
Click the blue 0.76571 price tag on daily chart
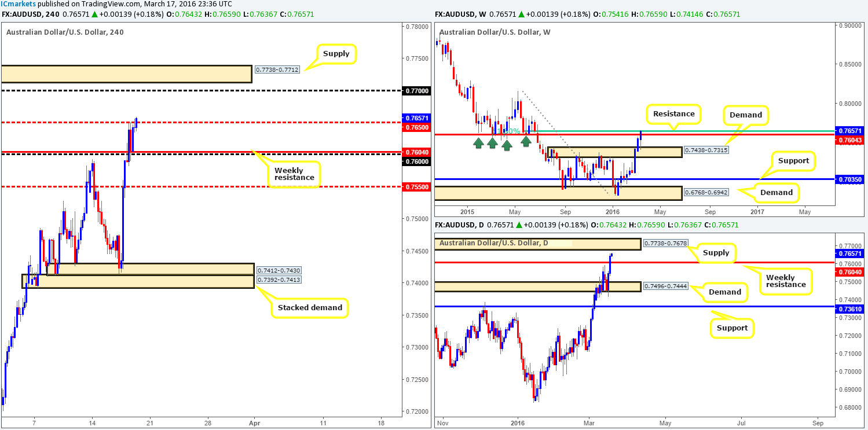tap(849, 253)
